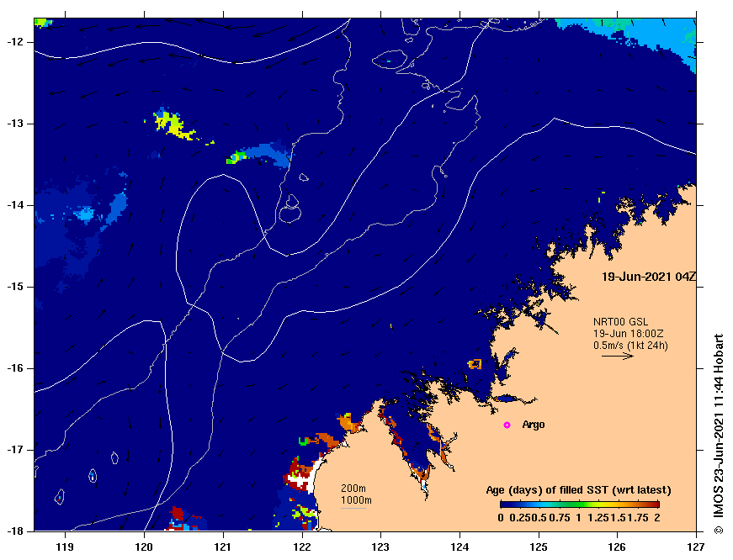Click the color bar label '2'

pyautogui.click(x=657, y=517)
